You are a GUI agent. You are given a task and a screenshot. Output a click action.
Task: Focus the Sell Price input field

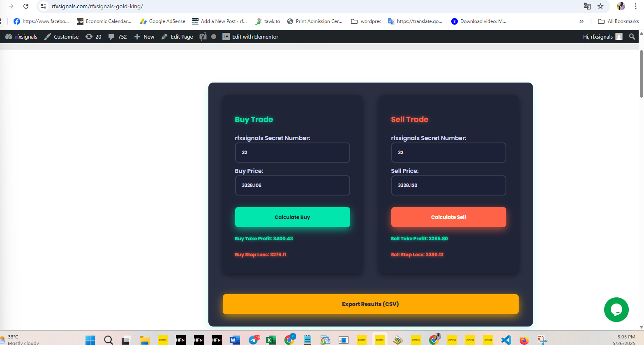[x=449, y=185]
